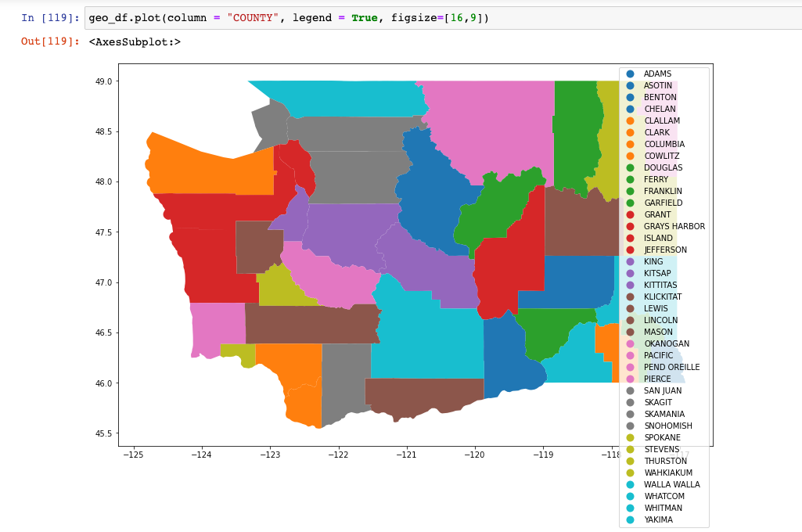Click the -120 longitude axis label
The image size is (802, 532).
[x=475, y=454]
